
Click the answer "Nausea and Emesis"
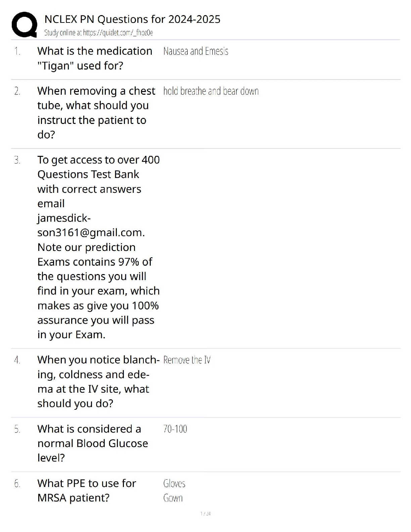coord(196,51)
